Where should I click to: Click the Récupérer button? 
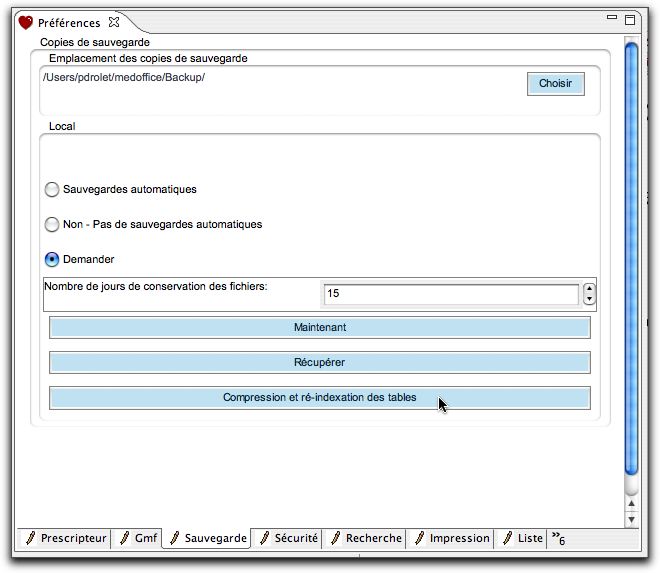click(319, 362)
